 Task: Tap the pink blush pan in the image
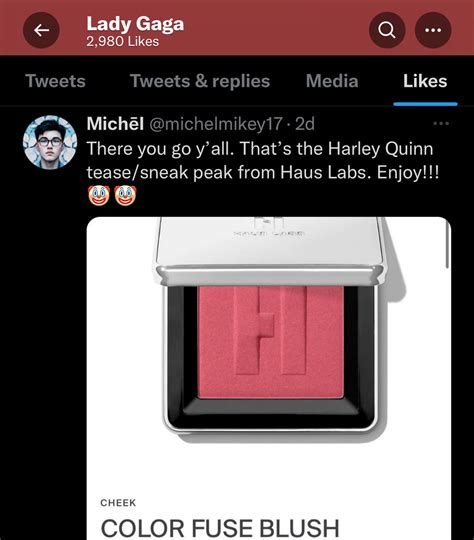point(270,343)
